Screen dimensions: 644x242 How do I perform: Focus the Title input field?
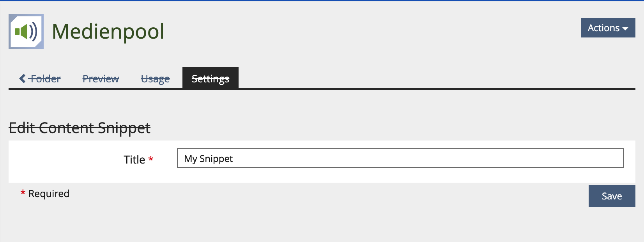[400, 158]
